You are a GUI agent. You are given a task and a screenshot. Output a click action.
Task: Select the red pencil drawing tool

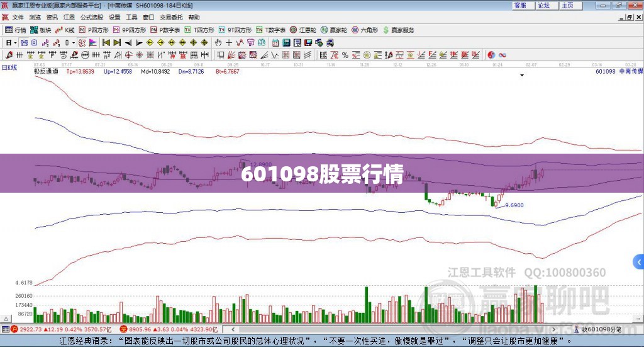[x=9, y=55]
